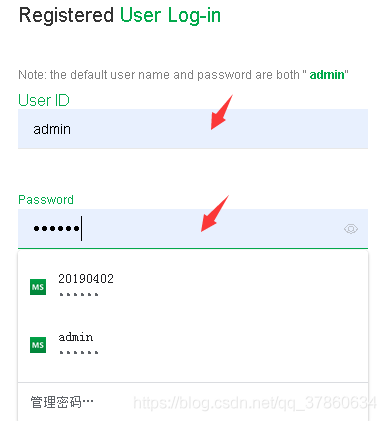386x421 pixels.
Task: Click MS icon beside 20190402 entry
Action: [x=38, y=287]
